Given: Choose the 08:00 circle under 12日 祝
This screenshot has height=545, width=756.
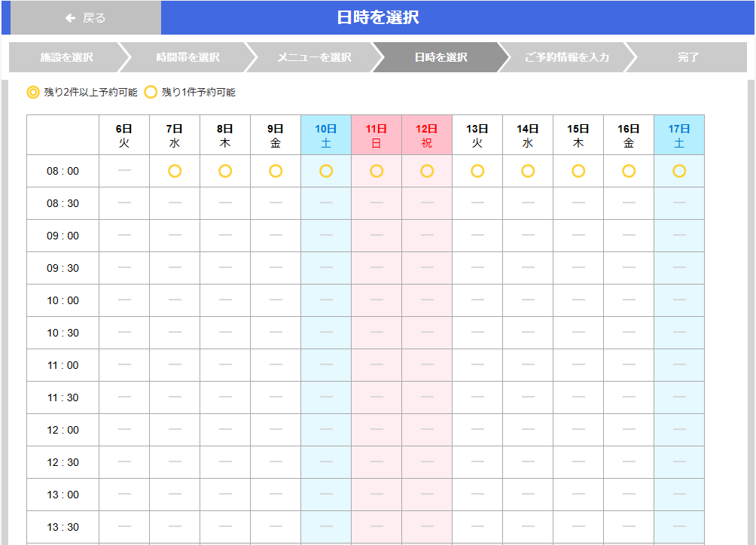Looking at the screenshot, I should point(427,171).
